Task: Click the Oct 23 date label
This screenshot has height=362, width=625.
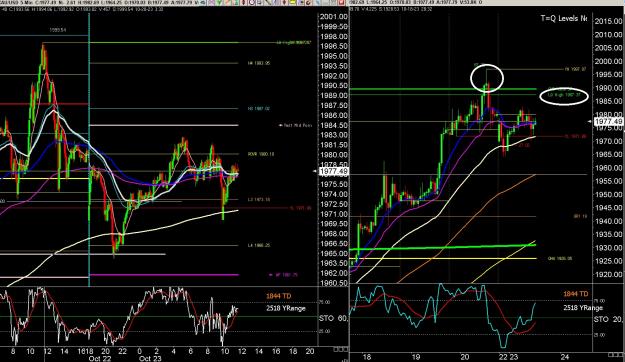Action: tap(150, 358)
